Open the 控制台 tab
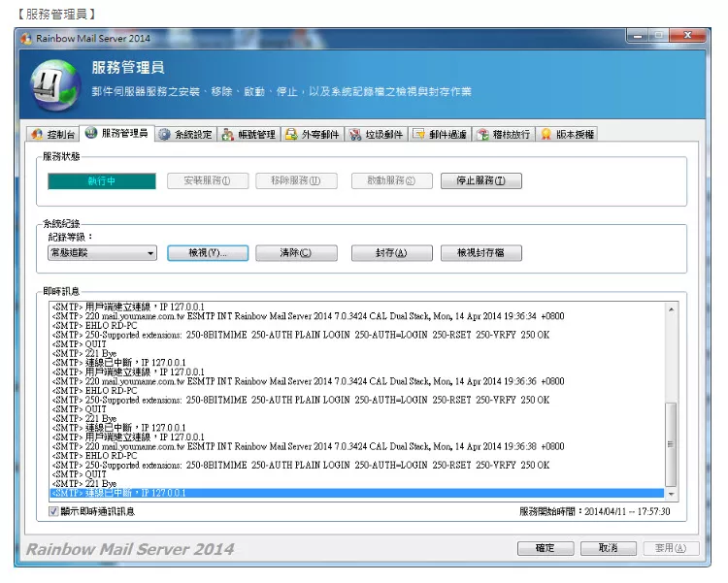This screenshot has width=728, height=583. pos(51,135)
